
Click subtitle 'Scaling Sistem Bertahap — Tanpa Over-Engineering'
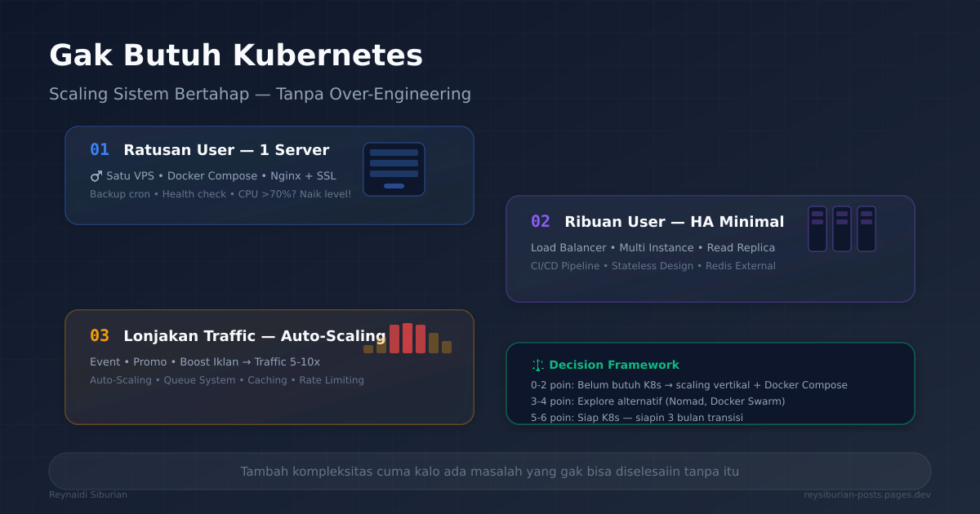point(260,94)
